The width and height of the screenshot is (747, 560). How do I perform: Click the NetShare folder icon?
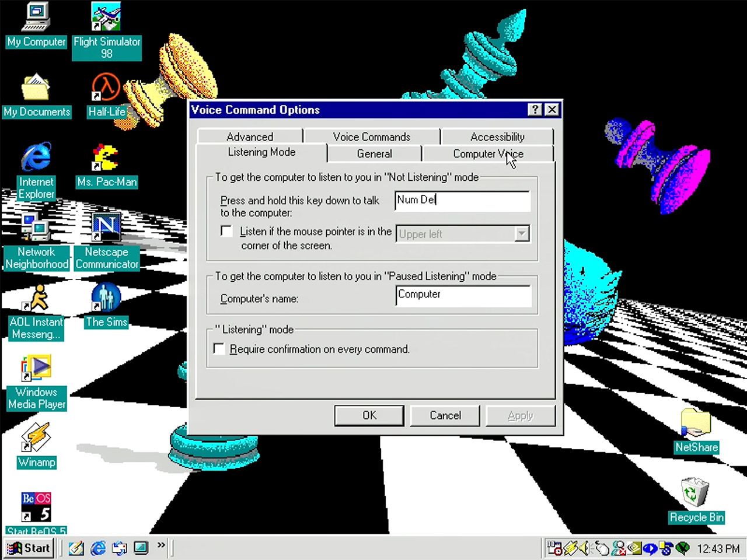[696, 424]
